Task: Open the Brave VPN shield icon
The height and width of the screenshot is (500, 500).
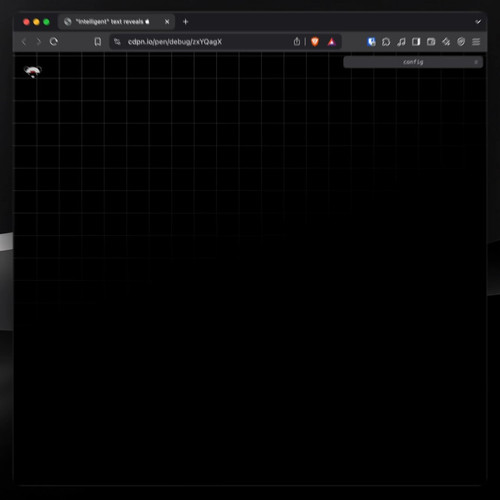Action: click(x=461, y=42)
